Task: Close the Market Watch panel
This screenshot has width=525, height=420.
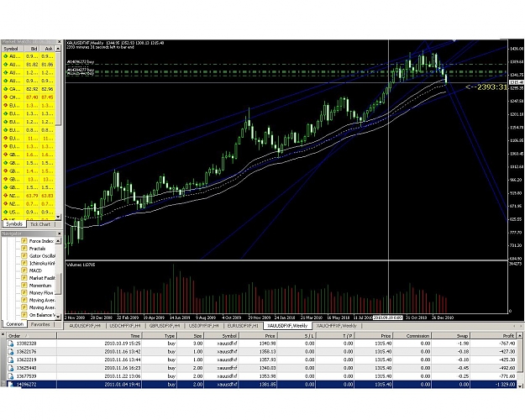Action: coord(60,42)
